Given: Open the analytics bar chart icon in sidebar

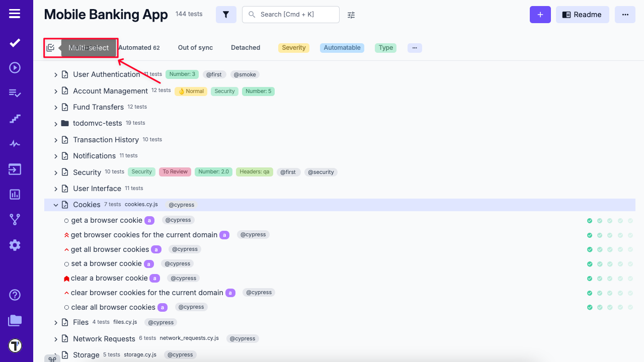Looking at the screenshot, I should [x=15, y=194].
